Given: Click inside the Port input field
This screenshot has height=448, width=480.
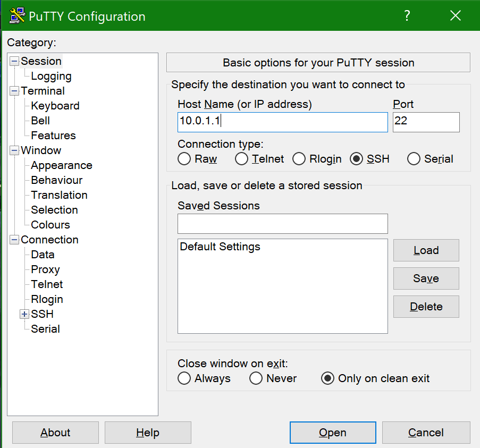Looking at the screenshot, I should click(x=425, y=122).
